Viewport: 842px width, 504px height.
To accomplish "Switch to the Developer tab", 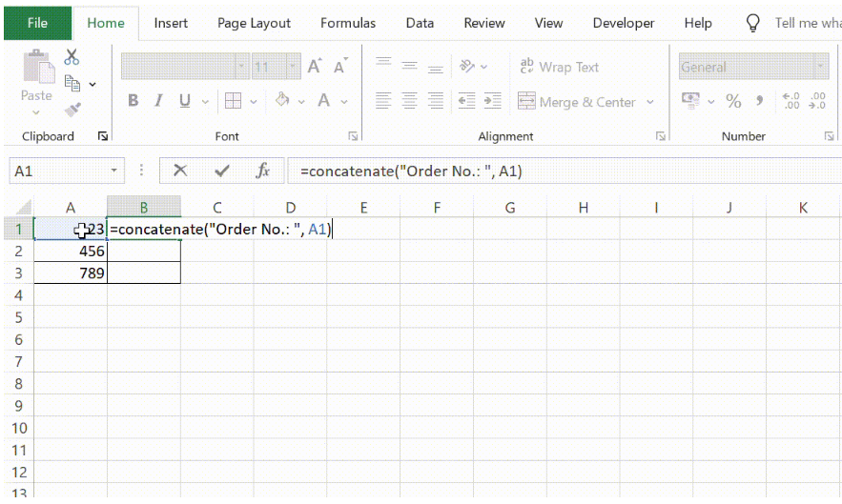I will point(624,23).
